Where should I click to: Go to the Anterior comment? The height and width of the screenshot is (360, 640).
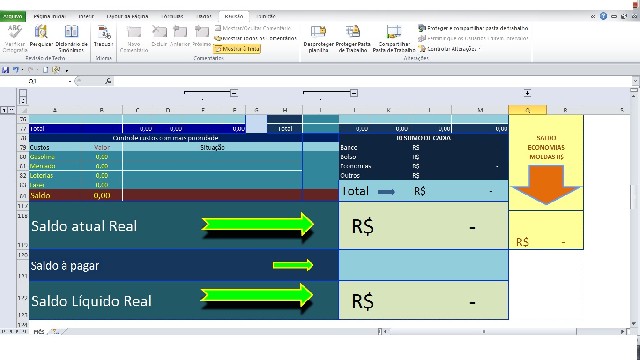[x=180, y=36]
